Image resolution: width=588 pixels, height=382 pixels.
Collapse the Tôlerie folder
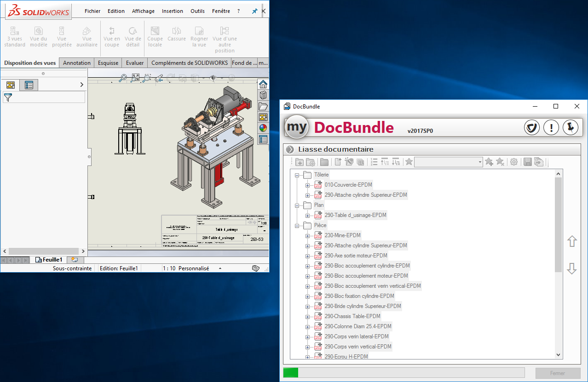click(297, 175)
